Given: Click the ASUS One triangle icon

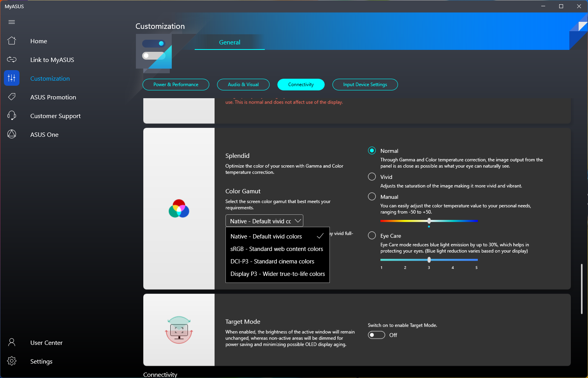Looking at the screenshot, I should (x=12, y=134).
